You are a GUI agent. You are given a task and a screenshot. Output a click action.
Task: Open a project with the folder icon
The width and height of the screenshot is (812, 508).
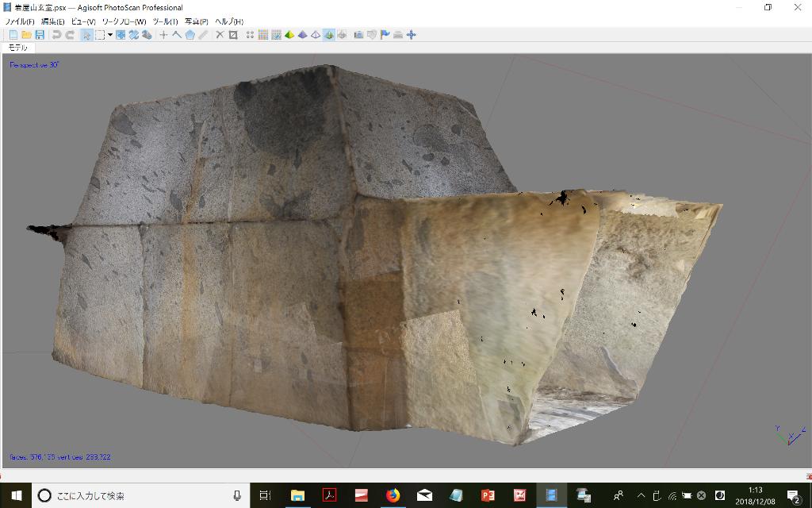click(x=26, y=35)
